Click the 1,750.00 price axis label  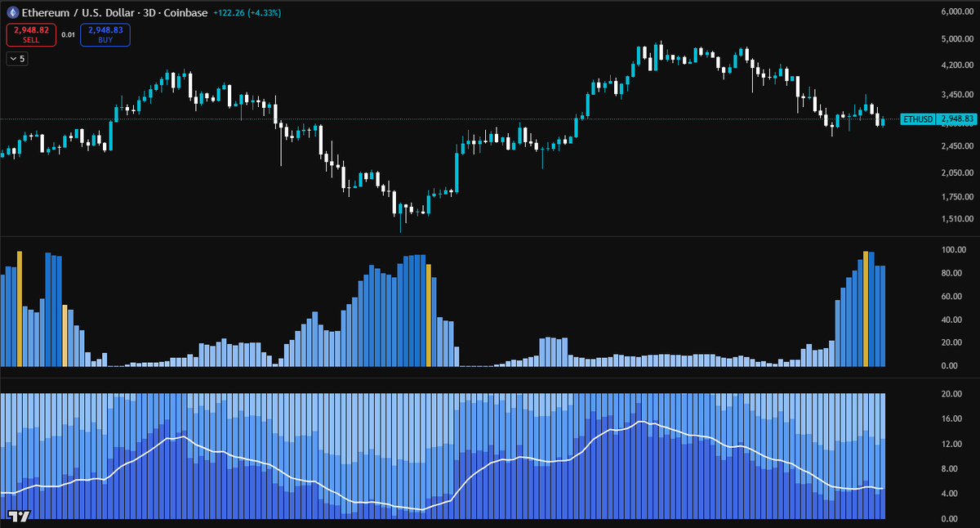point(957,197)
